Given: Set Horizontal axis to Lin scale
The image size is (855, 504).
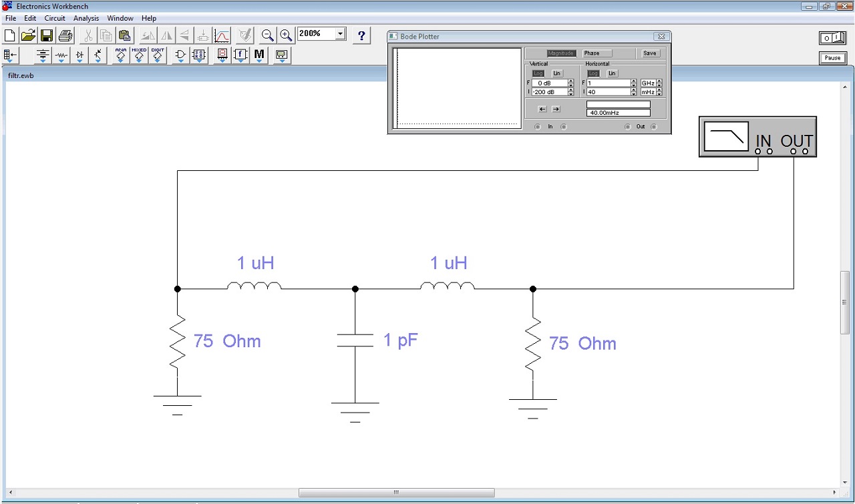Looking at the screenshot, I should pos(612,73).
